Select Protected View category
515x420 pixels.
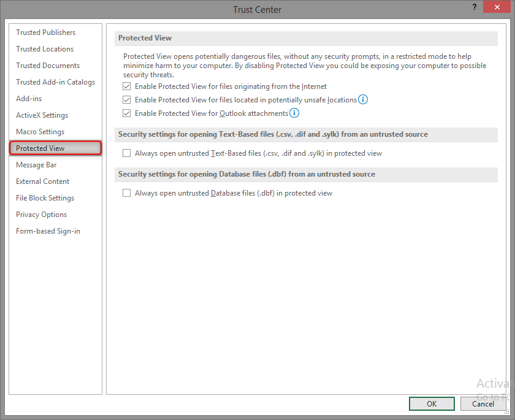pyautogui.click(x=56, y=148)
